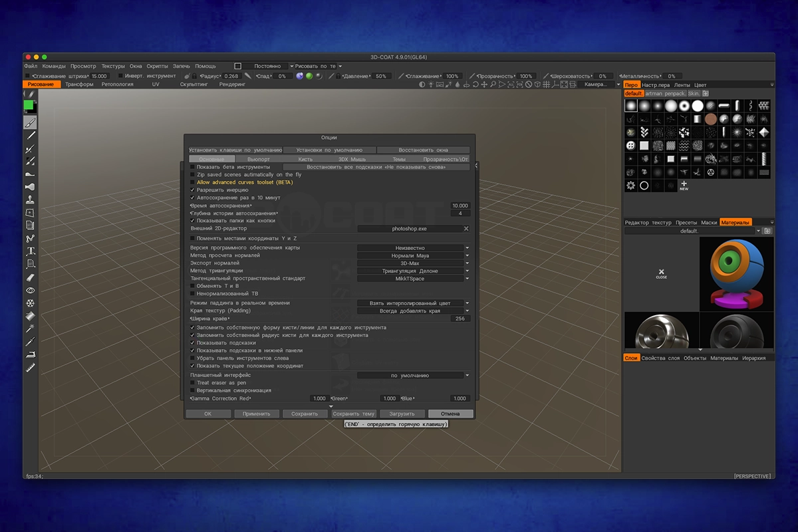
Task: Open the Камера dropdown in viewport toolbar
Action: coord(597,85)
